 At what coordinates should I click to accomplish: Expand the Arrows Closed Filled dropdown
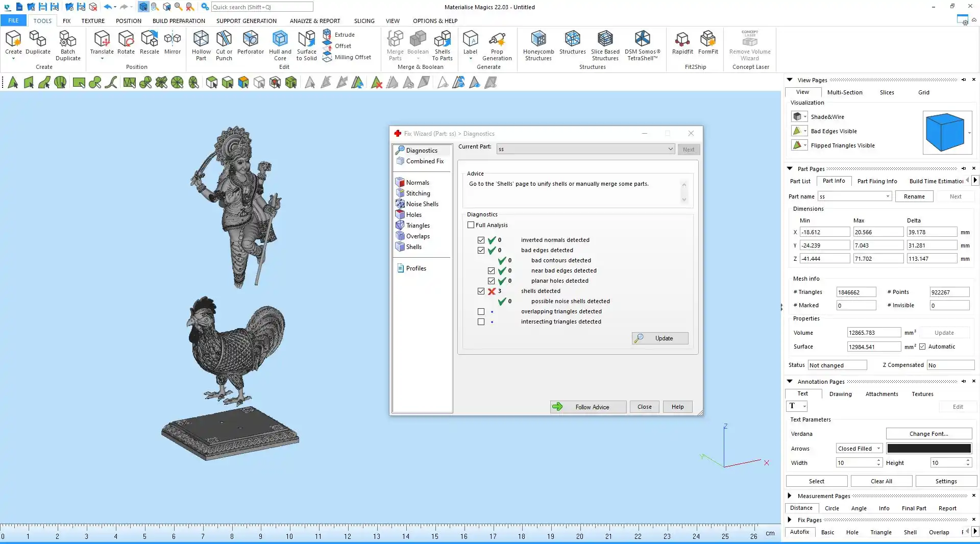(878, 449)
